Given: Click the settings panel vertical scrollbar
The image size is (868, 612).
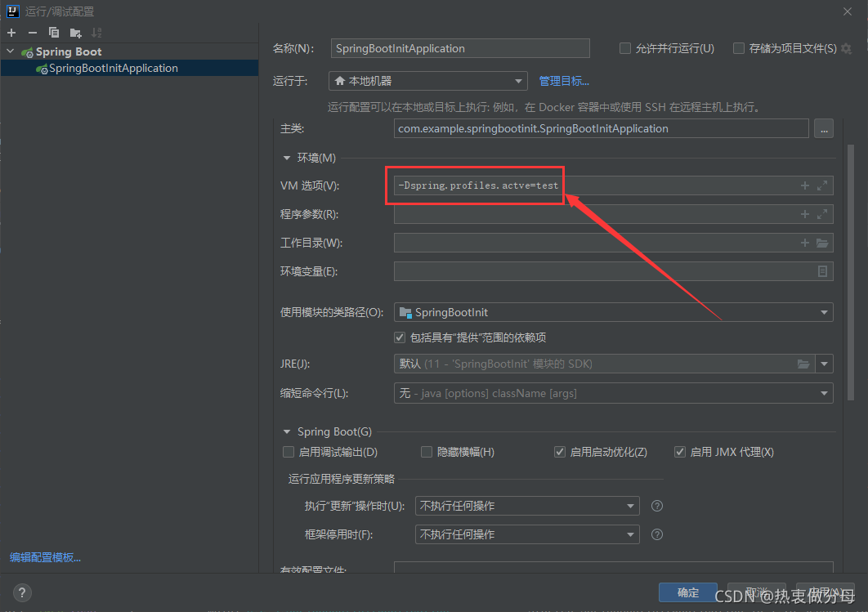Looking at the screenshot, I should point(851,272).
